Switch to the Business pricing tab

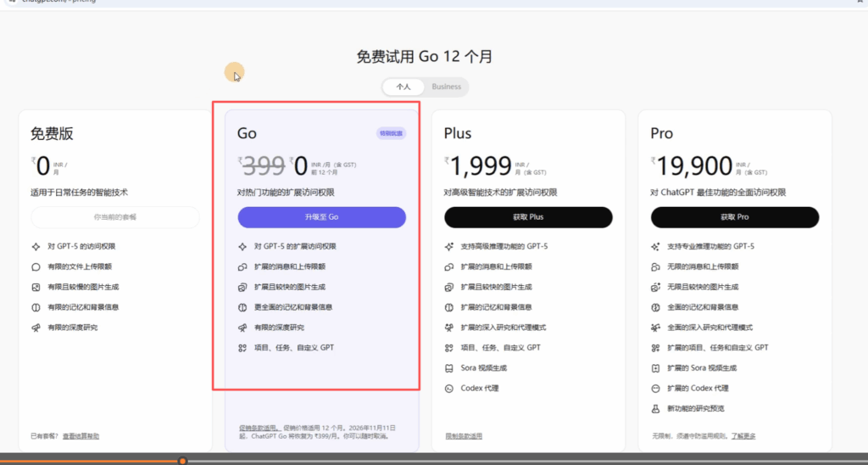(x=446, y=87)
